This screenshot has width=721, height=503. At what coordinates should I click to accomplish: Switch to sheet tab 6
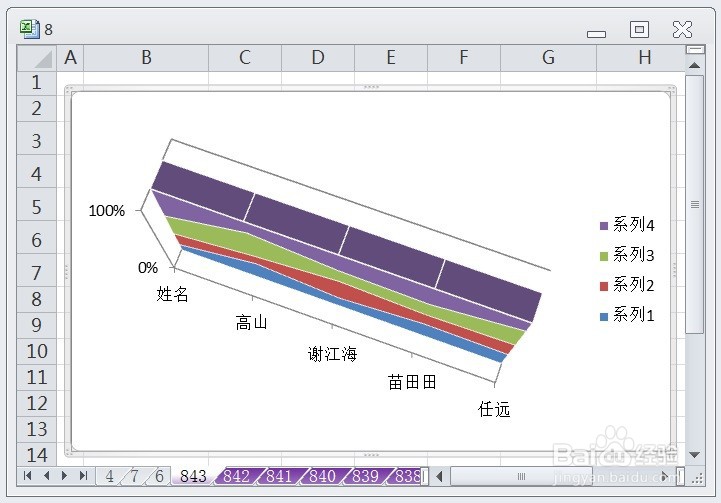coord(159,476)
